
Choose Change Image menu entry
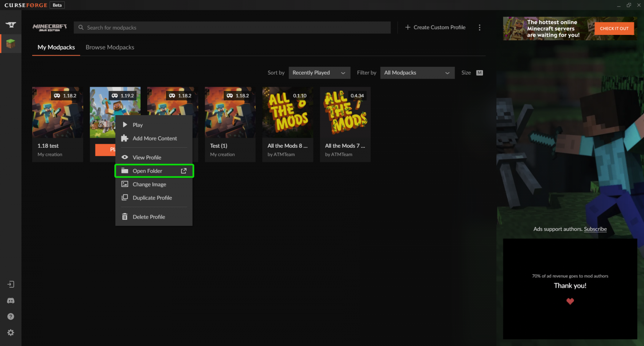point(154,184)
